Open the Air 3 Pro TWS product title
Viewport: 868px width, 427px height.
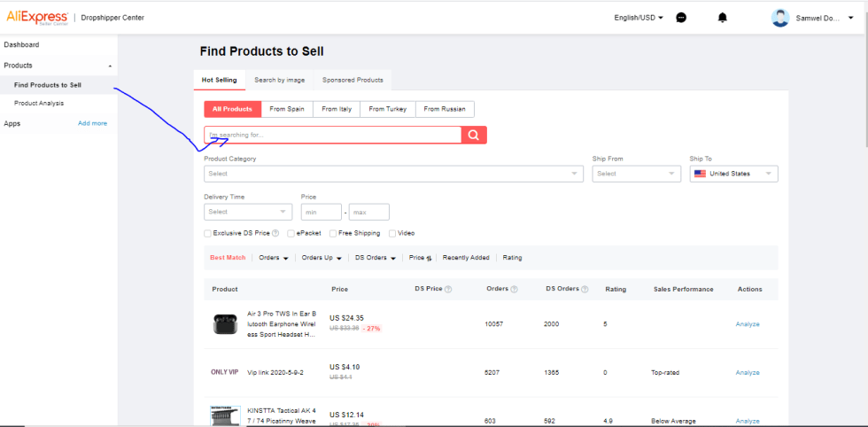click(282, 324)
